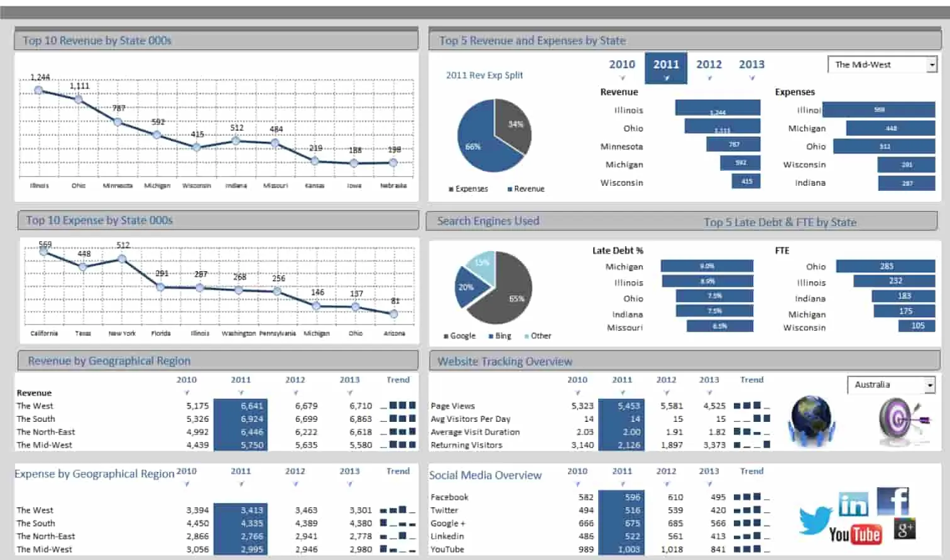Click the LinkedIn logo icon
950x560 pixels.
(853, 504)
